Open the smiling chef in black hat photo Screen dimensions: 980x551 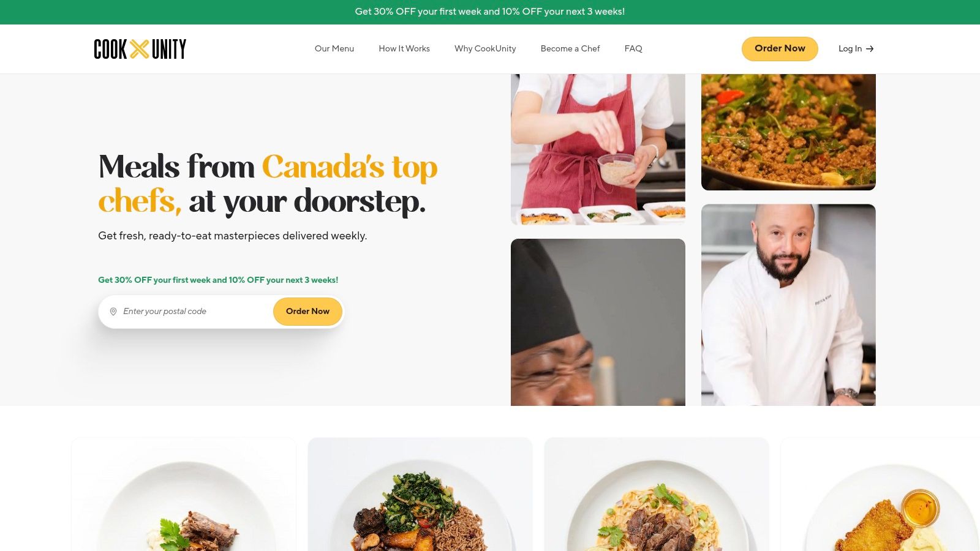coord(598,322)
